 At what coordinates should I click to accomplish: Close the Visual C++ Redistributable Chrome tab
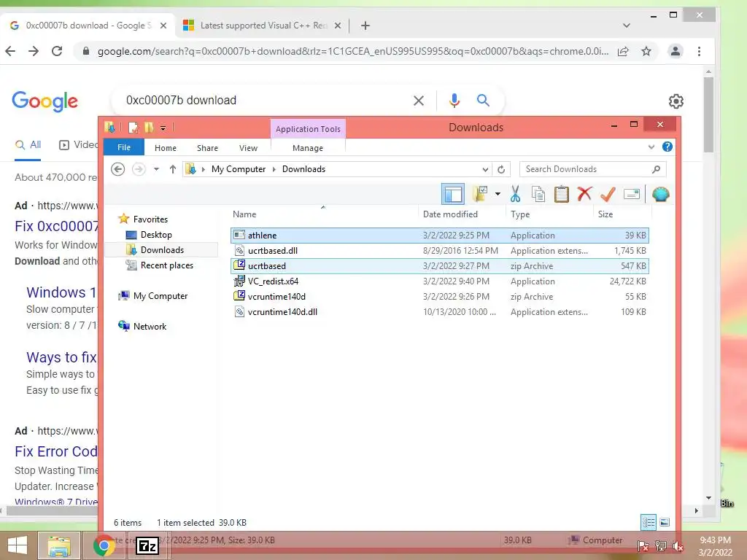pyautogui.click(x=337, y=26)
